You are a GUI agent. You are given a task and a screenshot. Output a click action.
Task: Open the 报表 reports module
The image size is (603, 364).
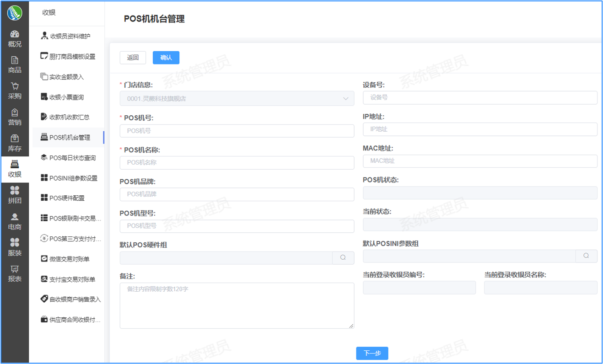coord(15,274)
